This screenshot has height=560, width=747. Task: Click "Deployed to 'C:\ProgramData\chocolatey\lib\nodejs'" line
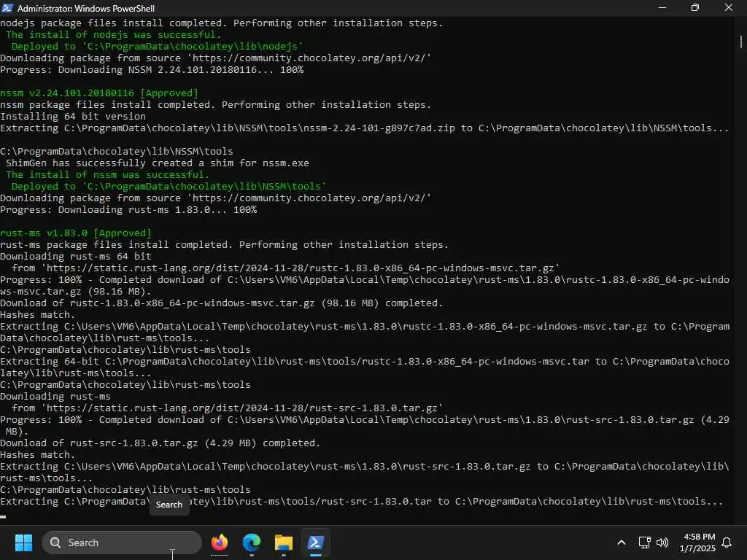coord(158,46)
